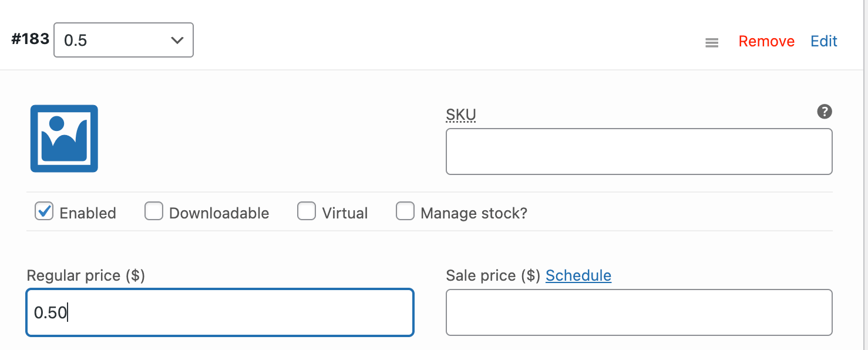Image resolution: width=868 pixels, height=350 pixels.
Task: Click the chevron arrow beside 0.5
Action: pyautogui.click(x=177, y=41)
